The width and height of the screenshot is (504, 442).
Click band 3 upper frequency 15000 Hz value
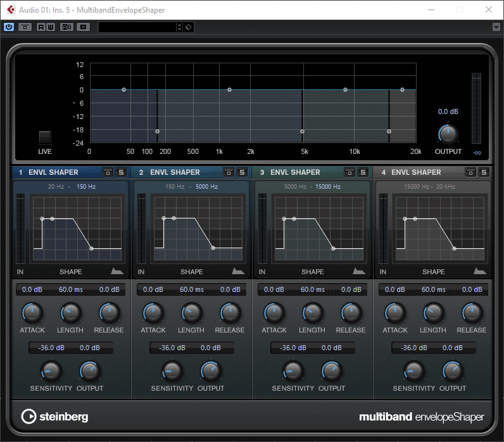click(328, 186)
